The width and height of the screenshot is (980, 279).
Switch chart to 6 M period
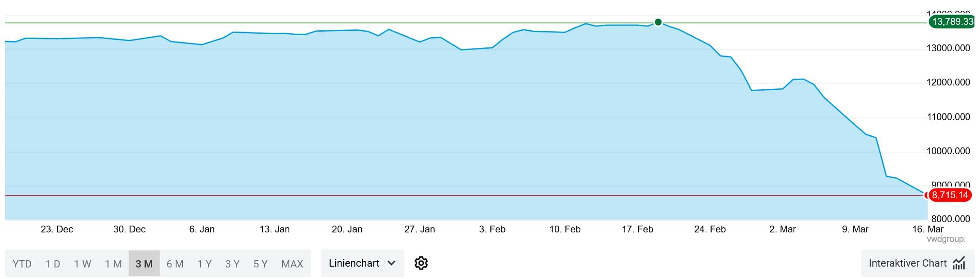click(175, 264)
